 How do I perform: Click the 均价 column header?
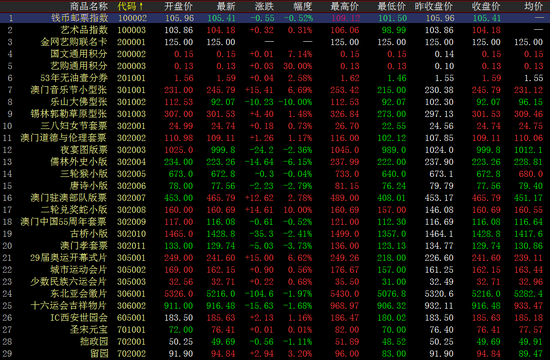[x=534, y=6]
